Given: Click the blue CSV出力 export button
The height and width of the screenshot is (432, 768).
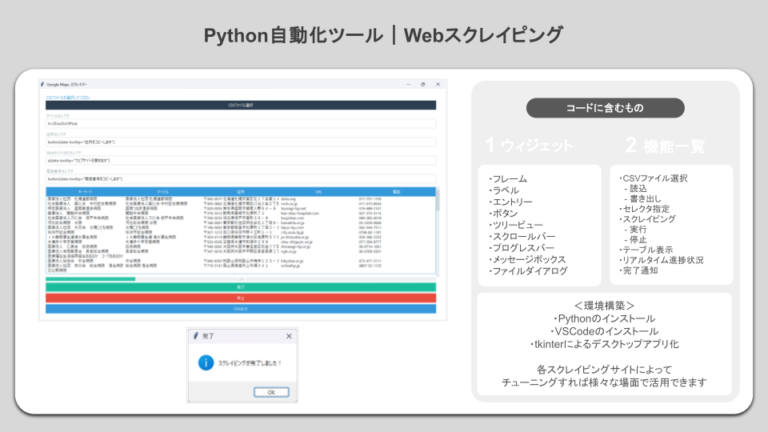Looking at the screenshot, I should click(240, 309).
